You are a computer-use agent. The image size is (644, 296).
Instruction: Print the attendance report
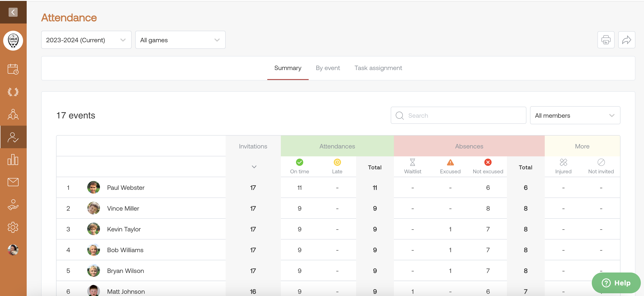pos(606,40)
